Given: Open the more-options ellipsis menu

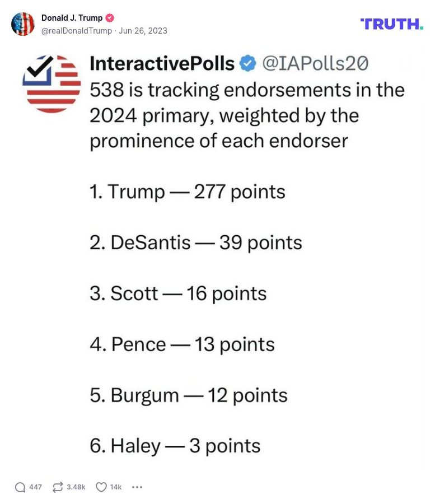Looking at the screenshot, I should tap(137, 487).
